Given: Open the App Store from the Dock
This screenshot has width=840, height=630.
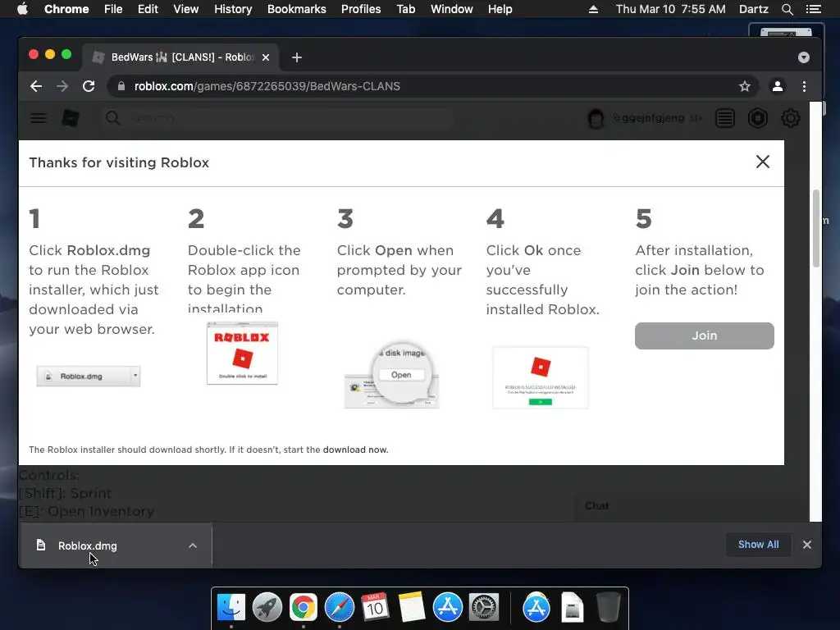Looking at the screenshot, I should (448, 607).
